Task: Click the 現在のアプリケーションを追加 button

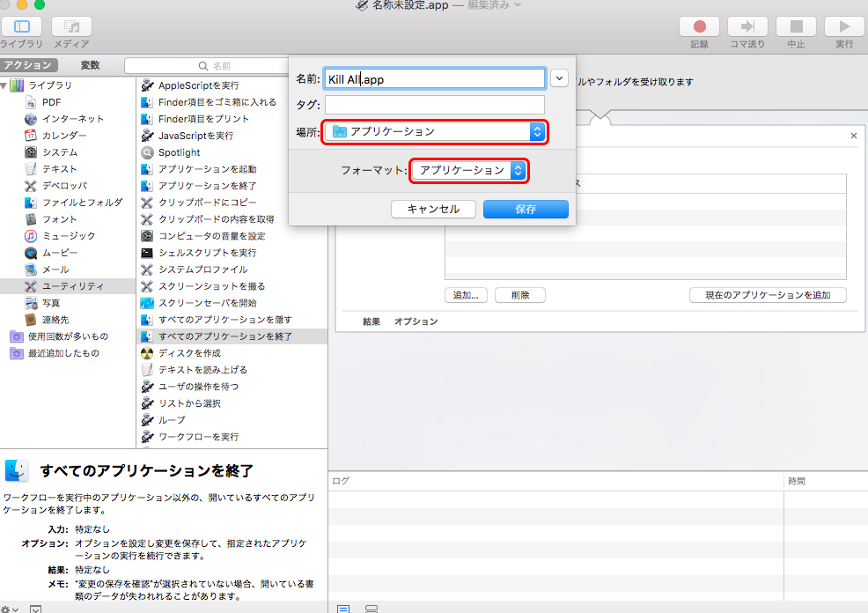Action: point(768,295)
